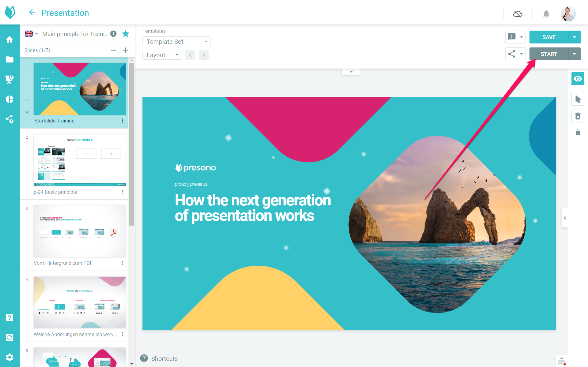Select the Vom Hintergrund zum PDF slide thumbnail
The height and width of the screenshot is (367, 588).
click(x=80, y=231)
